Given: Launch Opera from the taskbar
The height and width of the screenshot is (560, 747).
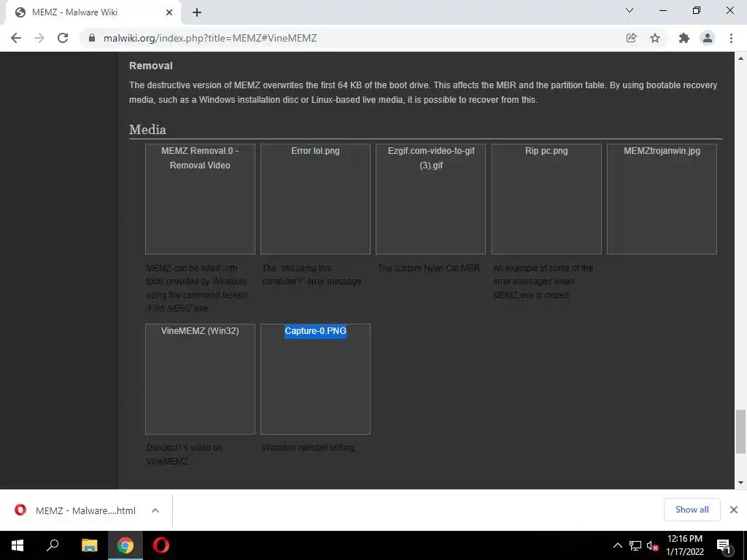Looking at the screenshot, I should tap(161, 545).
